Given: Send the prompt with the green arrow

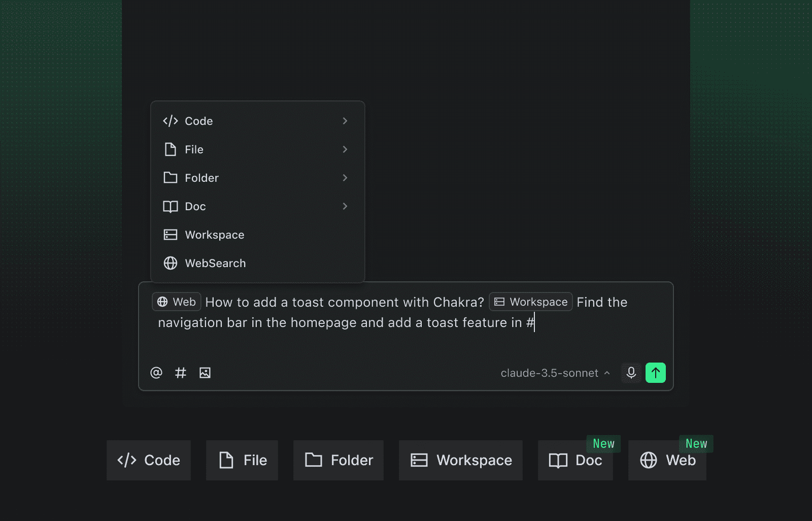Looking at the screenshot, I should point(655,373).
